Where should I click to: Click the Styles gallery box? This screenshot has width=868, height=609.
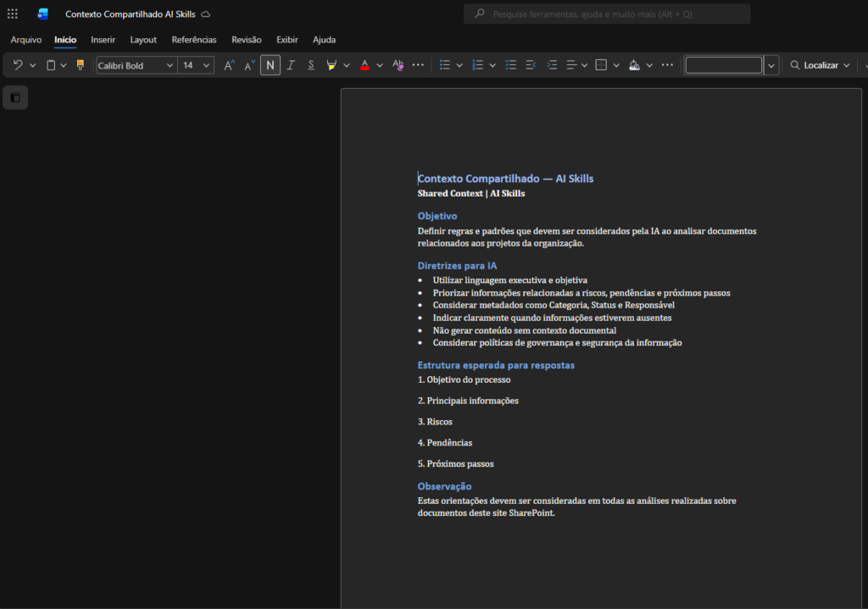point(724,65)
